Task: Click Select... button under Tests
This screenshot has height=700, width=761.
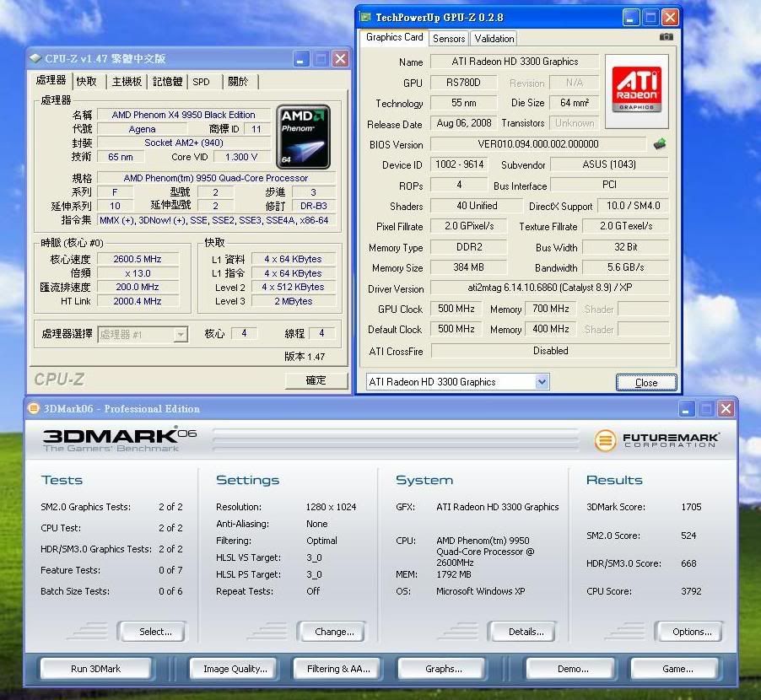Action: tap(151, 632)
